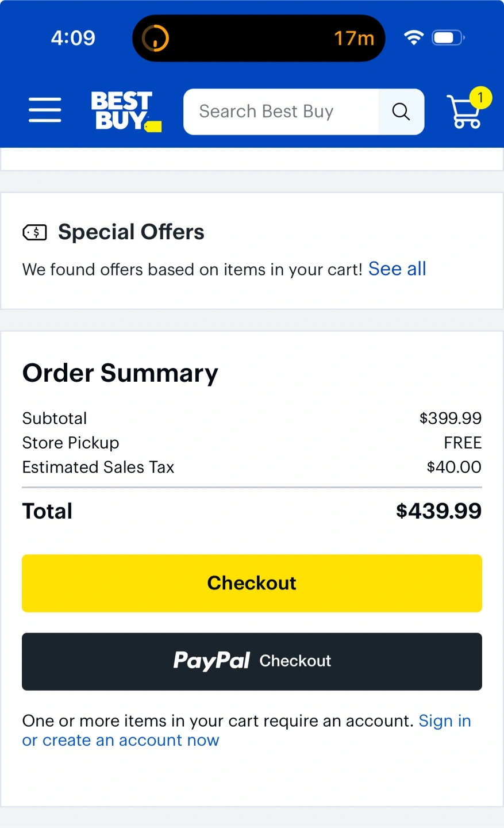Click the search magnifier icon

(401, 112)
